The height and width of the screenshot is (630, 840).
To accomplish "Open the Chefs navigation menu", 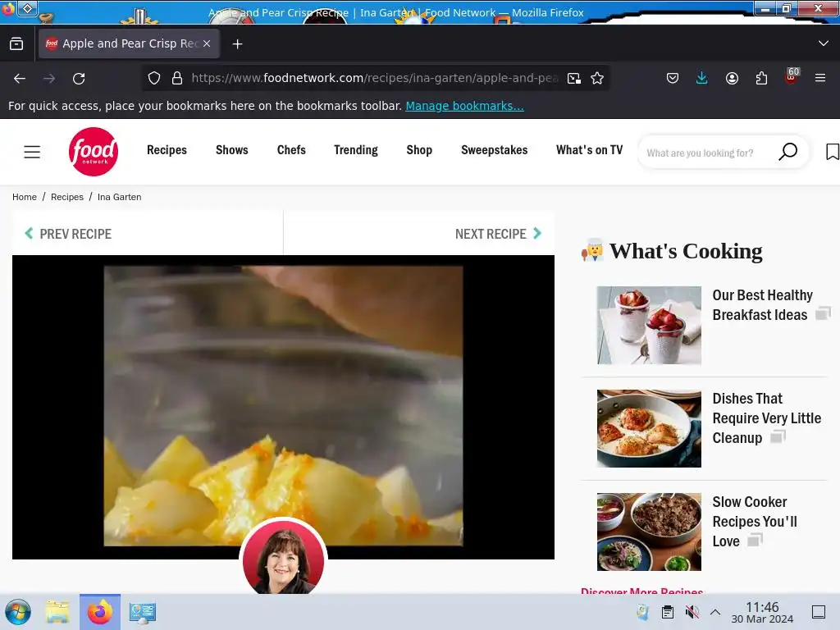I will click(291, 150).
